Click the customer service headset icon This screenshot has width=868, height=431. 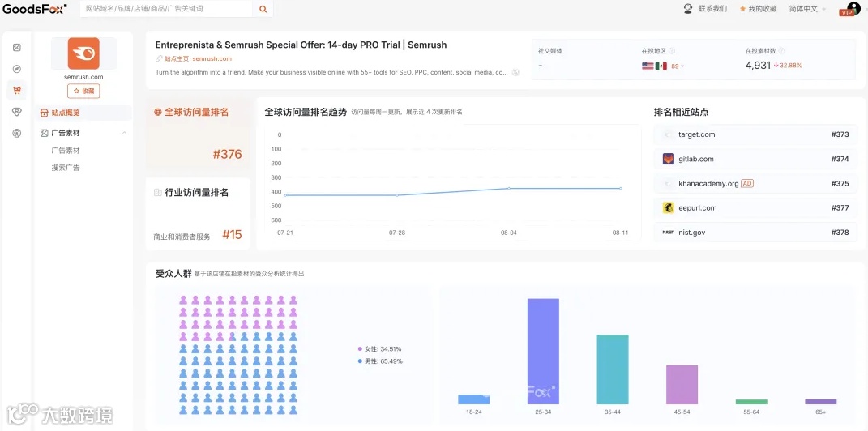[x=688, y=8]
